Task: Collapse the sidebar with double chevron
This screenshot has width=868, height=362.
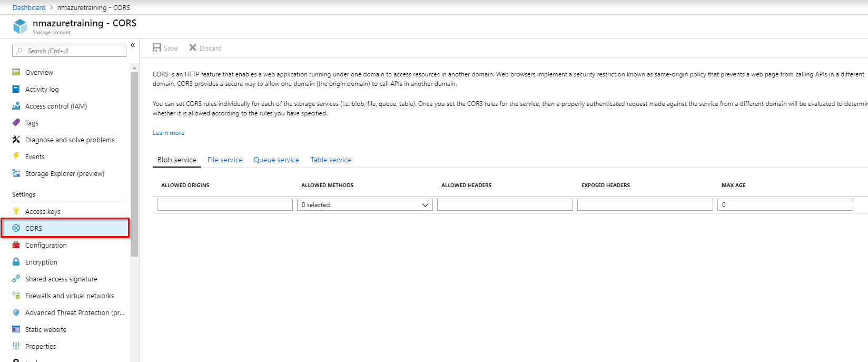Action: click(133, 45)
